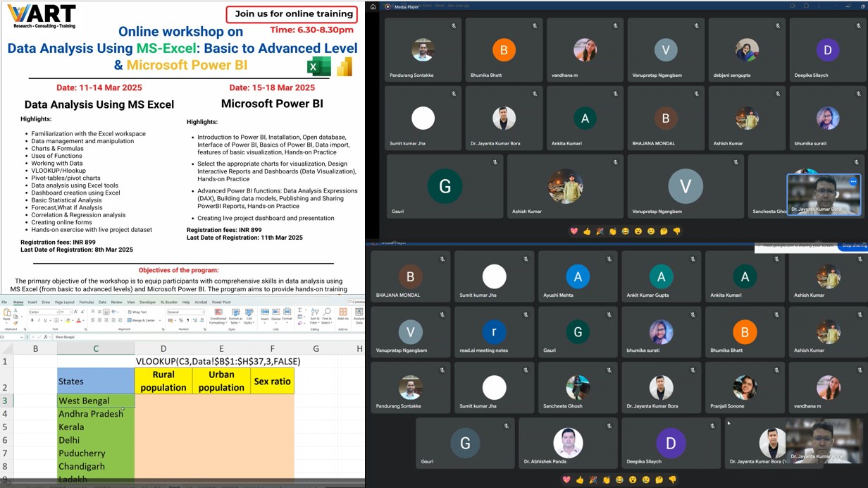This screenshot has height=488, width=868.
Task: Select cell containing Andhra Pradesh
Action: tap(96, 414)
